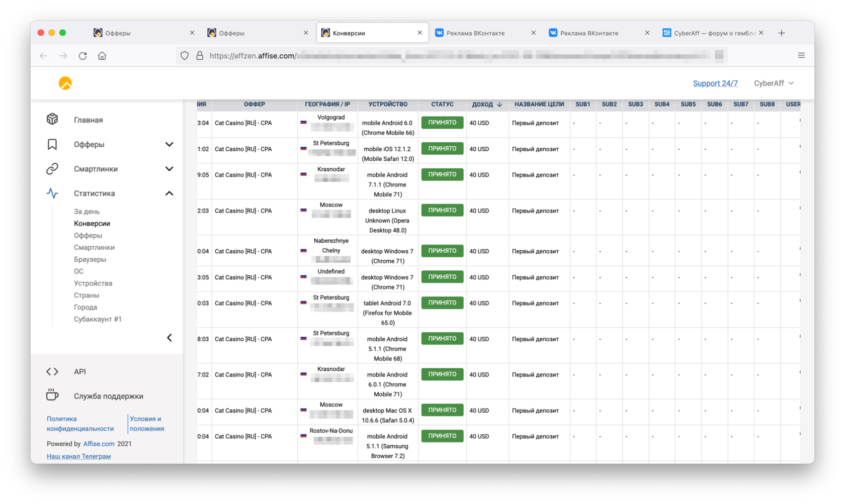Viewport: 845px width, 504px height.
Task: Open Служба поддержки in the sidebar
Action: [x=109, y=396]
